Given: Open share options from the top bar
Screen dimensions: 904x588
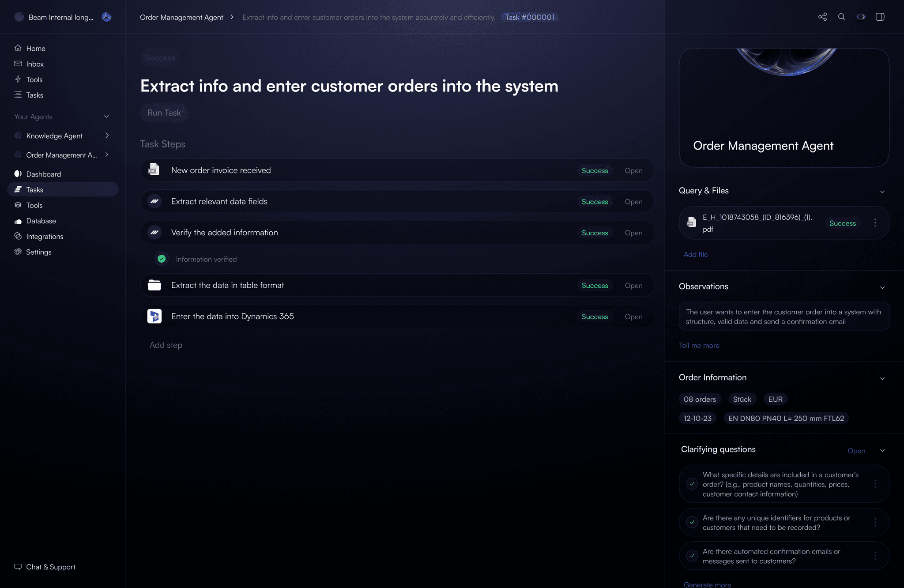Looking at the screenshot, I should [x=822, y=17].
